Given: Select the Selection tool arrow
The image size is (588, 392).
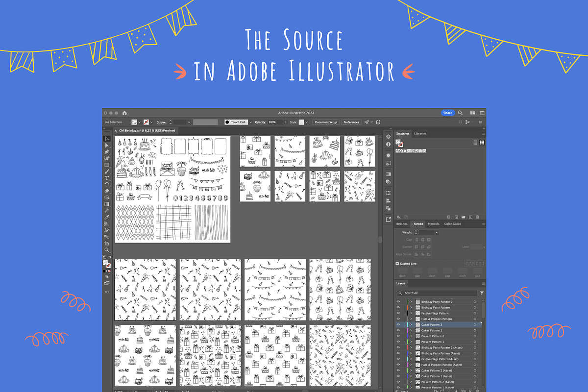Looking at the screenshot, I should click(x=106, y=139).
